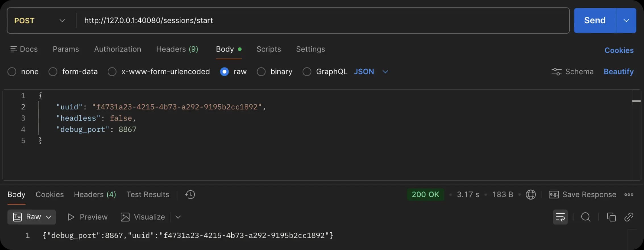Viewport: 644px width, 250px height.
Task: Select the form-data body type
Action: [53, 71]
